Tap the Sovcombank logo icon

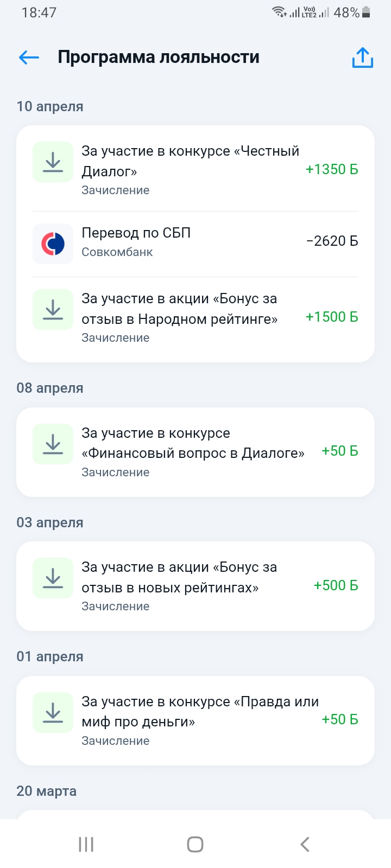[53, 244]
